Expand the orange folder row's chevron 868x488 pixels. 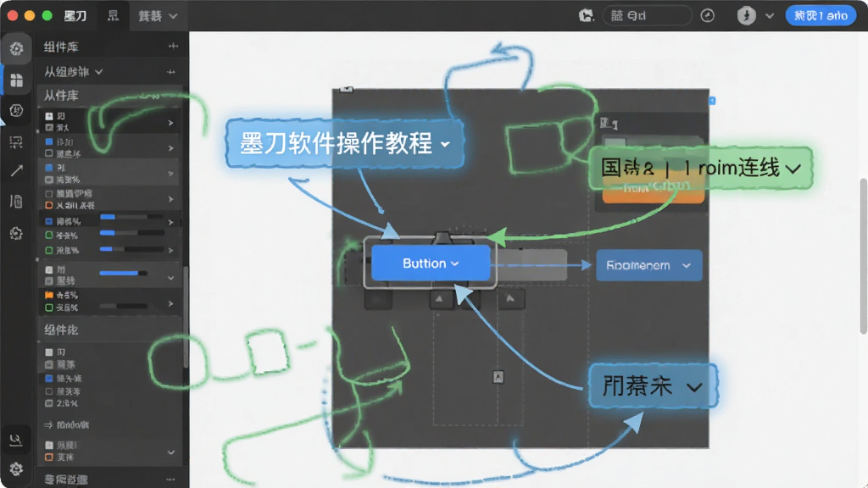point(170,304)
